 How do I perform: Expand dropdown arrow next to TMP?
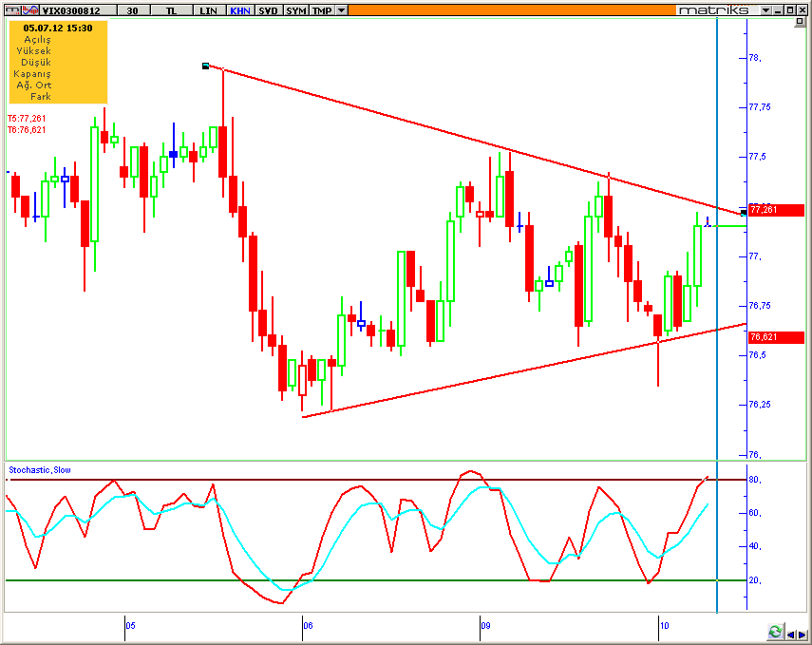click(x=341, y=10)
